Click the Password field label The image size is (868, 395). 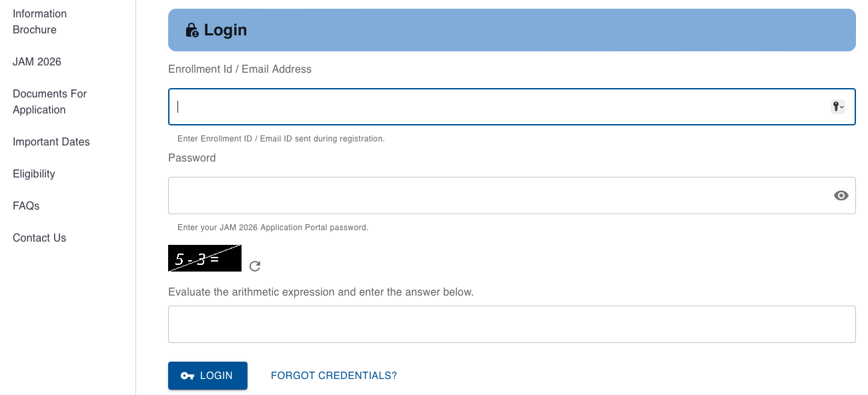(x=192, y=157)
